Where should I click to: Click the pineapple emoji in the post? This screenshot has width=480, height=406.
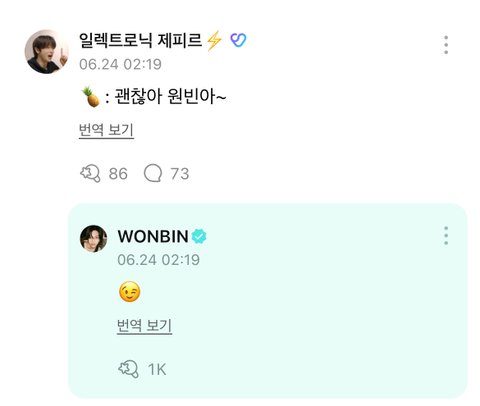91,97
